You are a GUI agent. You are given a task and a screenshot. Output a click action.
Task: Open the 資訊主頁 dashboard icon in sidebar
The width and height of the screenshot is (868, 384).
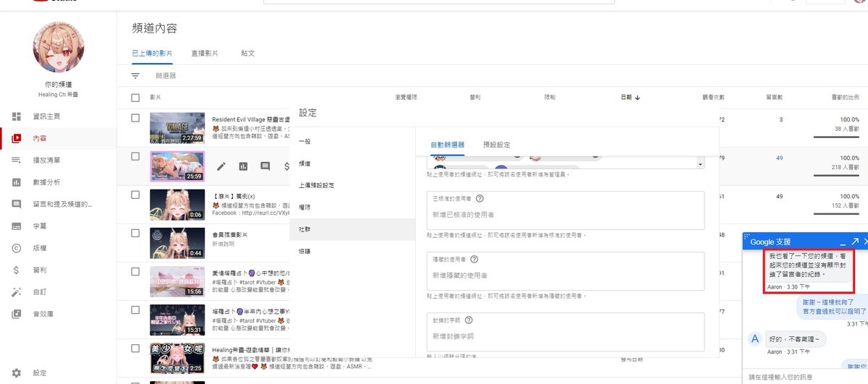click(16, 116)
